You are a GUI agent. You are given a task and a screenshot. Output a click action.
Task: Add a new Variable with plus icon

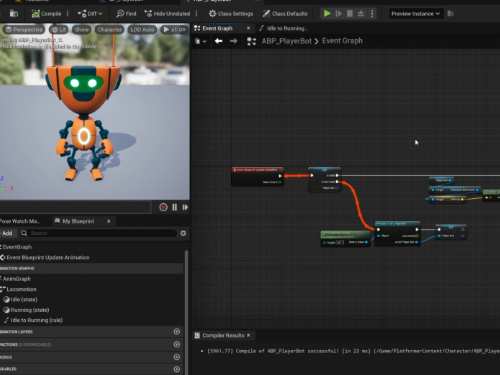click(177, 369)
